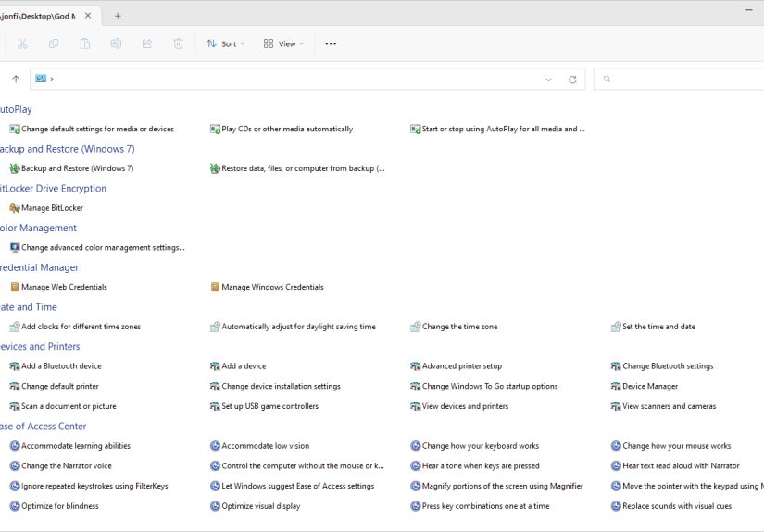Click the Manage BitLocker keys icon
Screen dimensions: 764x532
[x=15, y=208]
